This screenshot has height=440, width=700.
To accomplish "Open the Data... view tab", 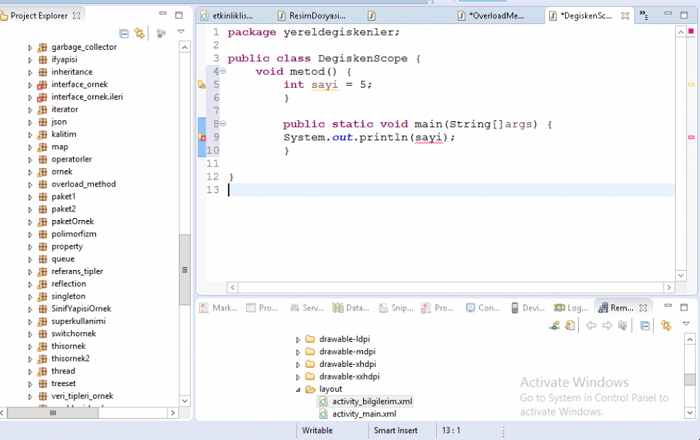I will [351, 308].
